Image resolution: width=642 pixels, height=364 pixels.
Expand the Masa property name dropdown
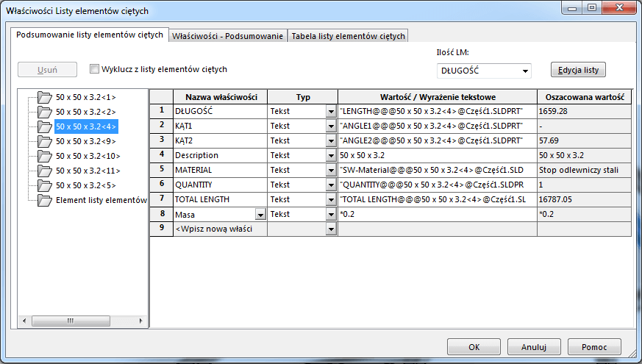coord(260,214)
